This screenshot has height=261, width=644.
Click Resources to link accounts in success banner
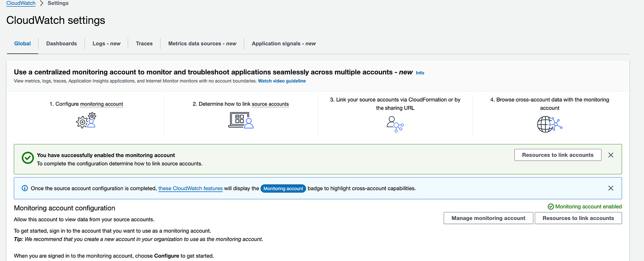(x=558, y=155)
